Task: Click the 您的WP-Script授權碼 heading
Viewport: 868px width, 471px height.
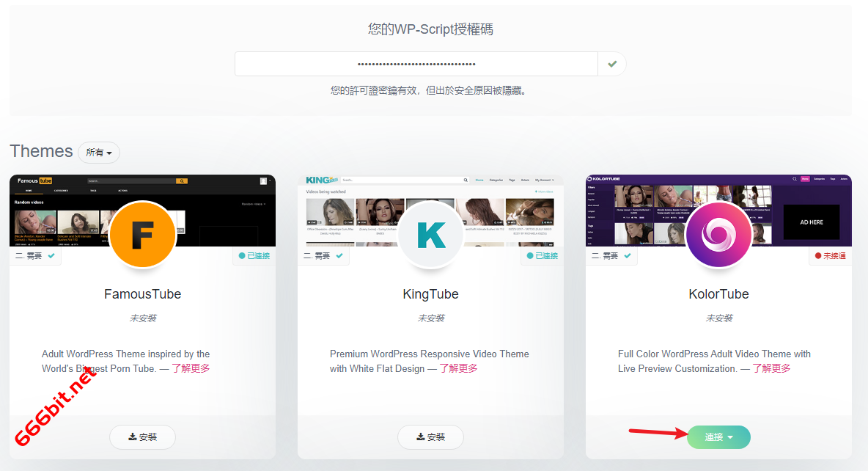Action: [430, 29]
